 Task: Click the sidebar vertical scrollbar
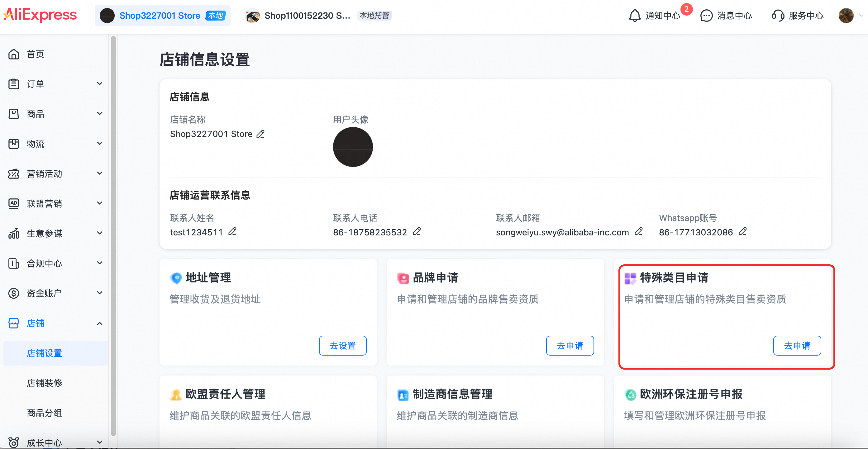(113, 236)
